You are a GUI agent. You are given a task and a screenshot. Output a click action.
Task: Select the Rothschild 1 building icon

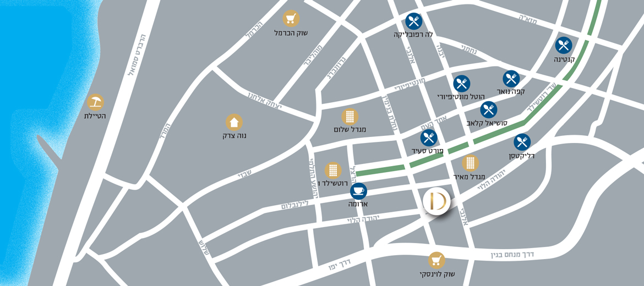click(333, 170)
